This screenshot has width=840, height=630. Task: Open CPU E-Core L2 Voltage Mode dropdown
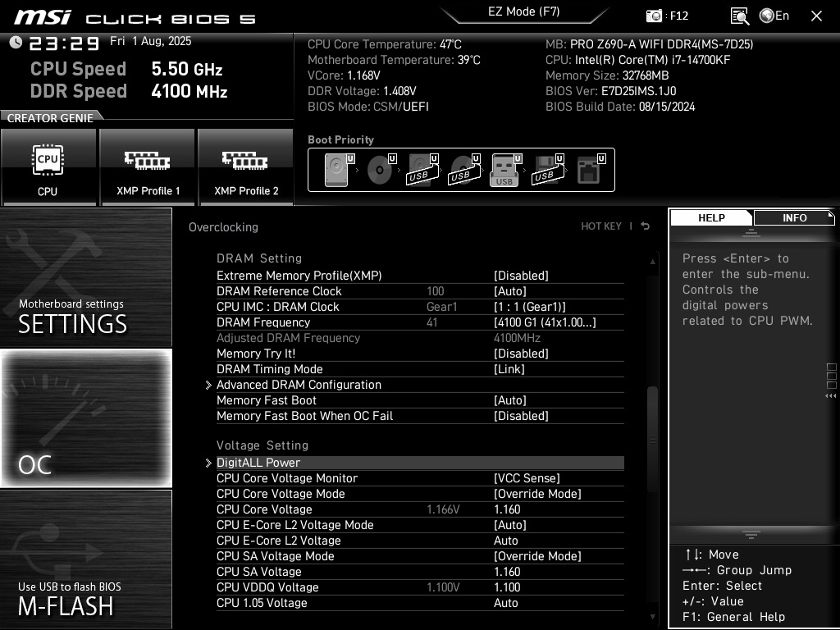tap(509, 524)
